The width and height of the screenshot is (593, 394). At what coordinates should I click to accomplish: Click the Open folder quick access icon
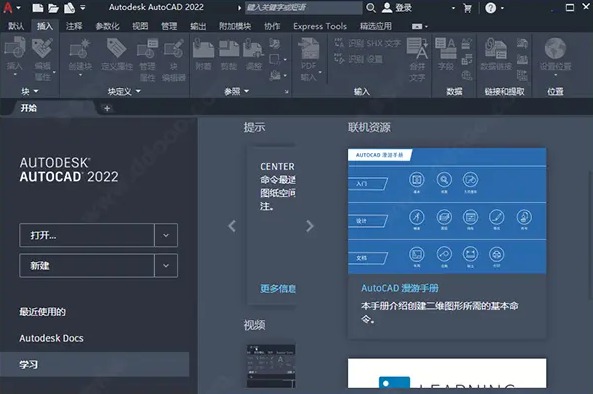(x=53, y=8)
